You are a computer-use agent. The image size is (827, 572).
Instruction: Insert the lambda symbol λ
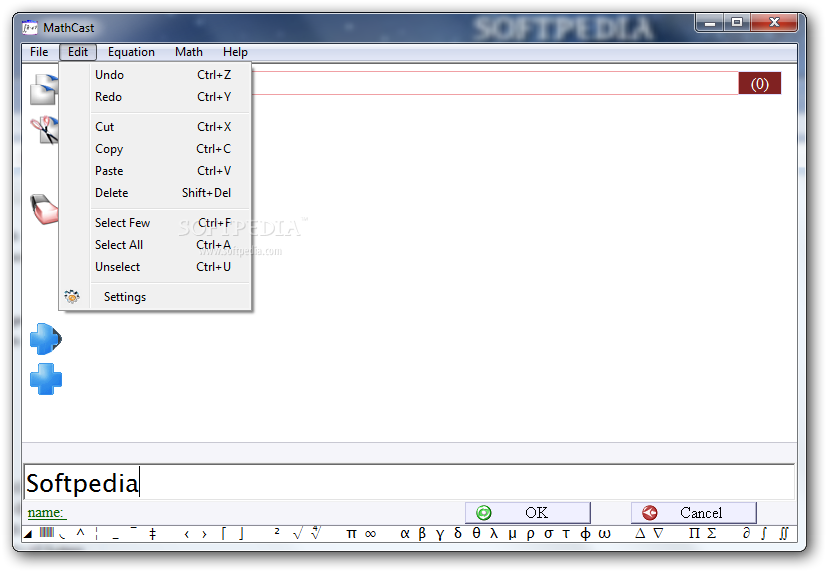(x=494, y=533)
